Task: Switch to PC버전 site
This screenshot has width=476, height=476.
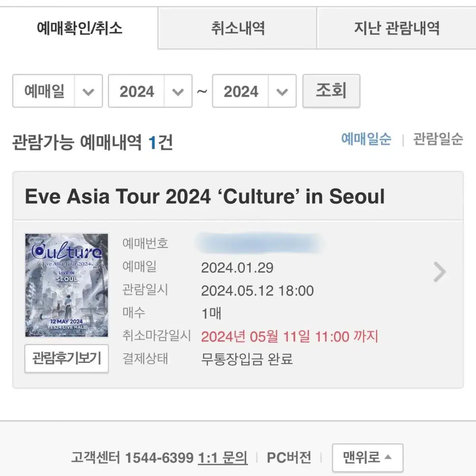Action: (x=289, y=458)
